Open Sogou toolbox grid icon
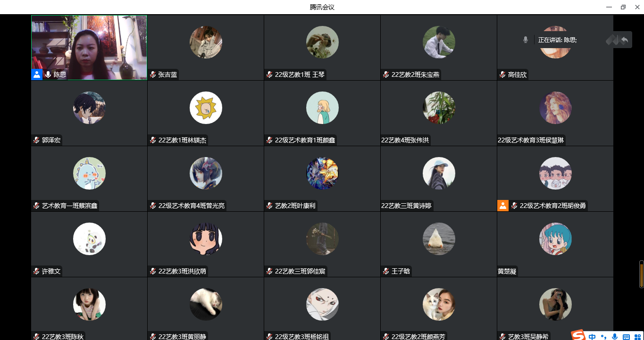644x340 pixels. [637, 337]
